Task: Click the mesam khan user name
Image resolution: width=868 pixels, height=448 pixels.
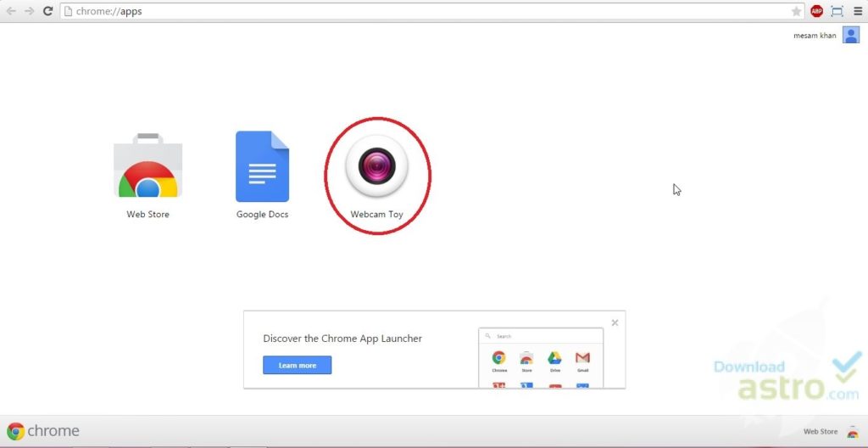Action: click(x=815, y=36)
